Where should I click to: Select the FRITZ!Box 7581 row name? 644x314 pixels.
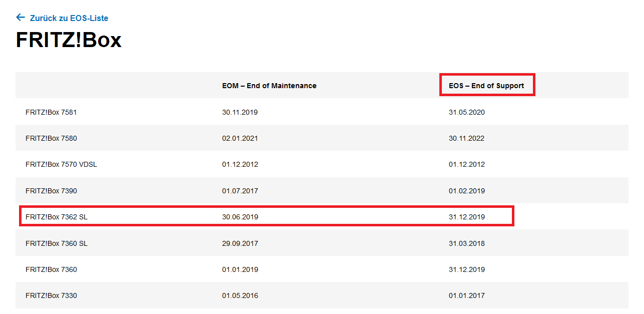[51, 112]
